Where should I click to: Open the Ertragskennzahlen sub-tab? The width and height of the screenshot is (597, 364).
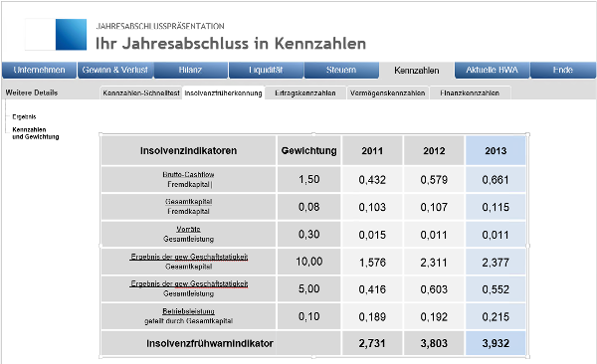click(305, 92)
